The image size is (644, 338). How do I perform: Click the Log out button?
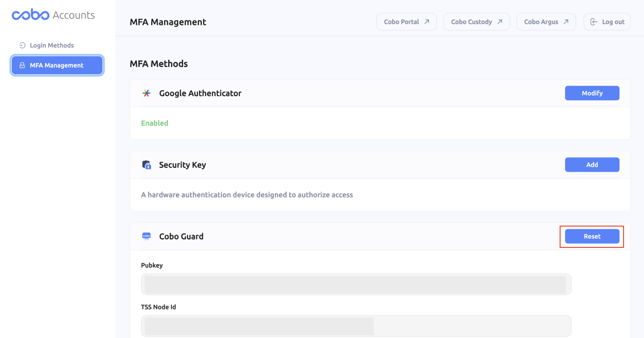[607, 22]
